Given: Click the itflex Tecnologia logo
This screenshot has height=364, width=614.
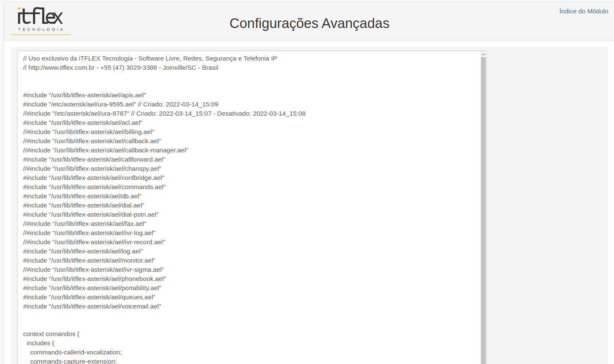Looking at the screenshot, I should [x=41, y=20].
